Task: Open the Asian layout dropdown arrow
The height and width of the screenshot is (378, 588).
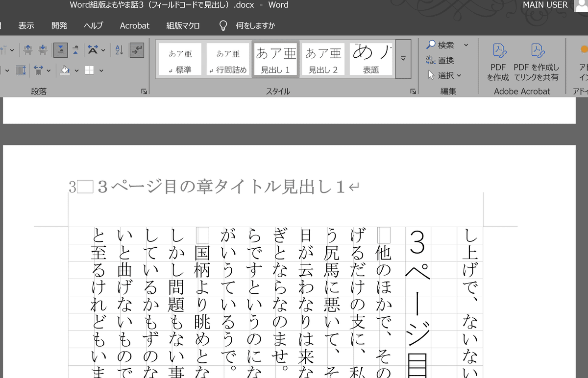Action: (103, 50)
